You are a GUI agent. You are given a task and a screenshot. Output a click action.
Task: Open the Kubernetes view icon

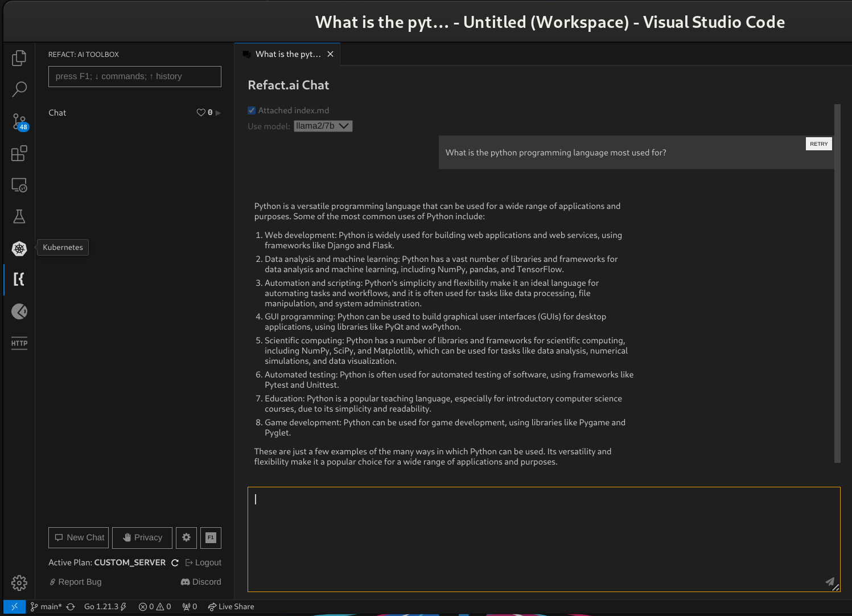[x=19, y=248]
